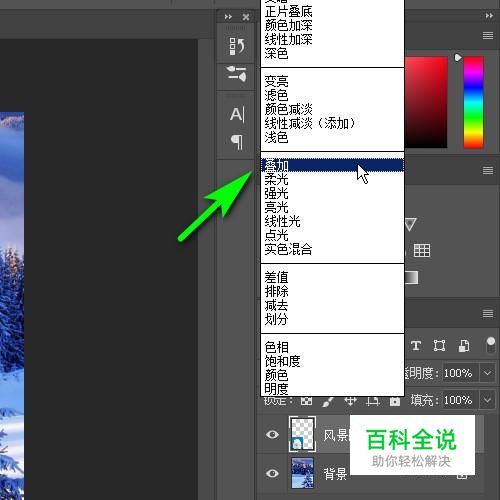
Task: Choose 点光 blend mode
Action: [x=332, y=235]
